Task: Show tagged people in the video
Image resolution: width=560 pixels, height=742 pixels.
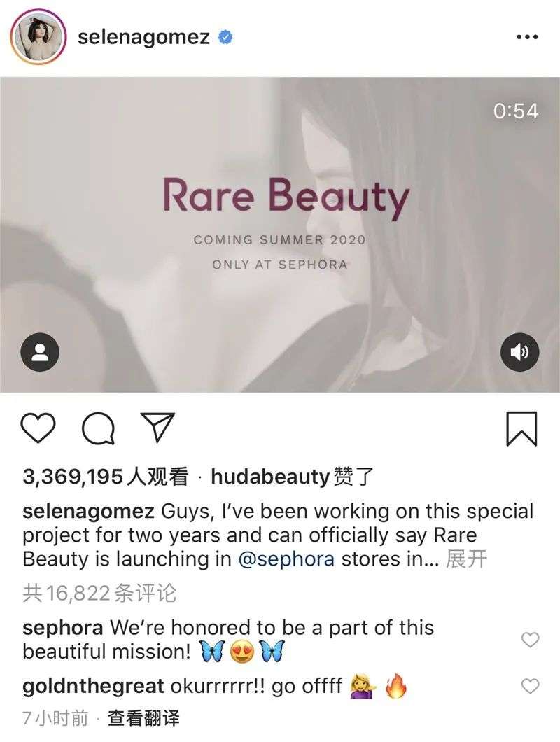Action: [x=40, y=351]
